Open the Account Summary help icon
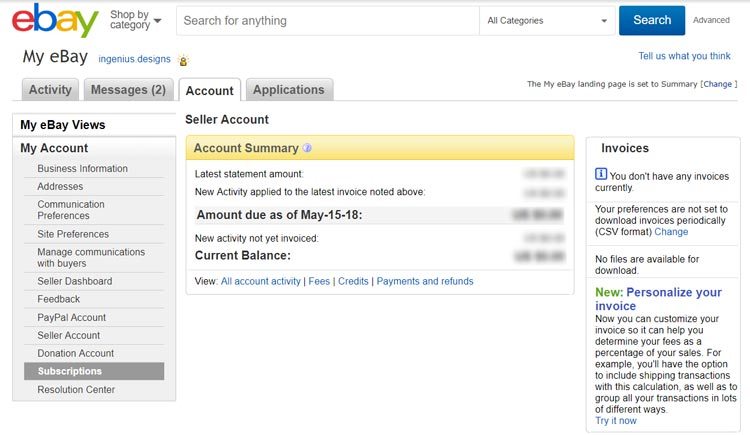750x435 pixels. (307, 148)
